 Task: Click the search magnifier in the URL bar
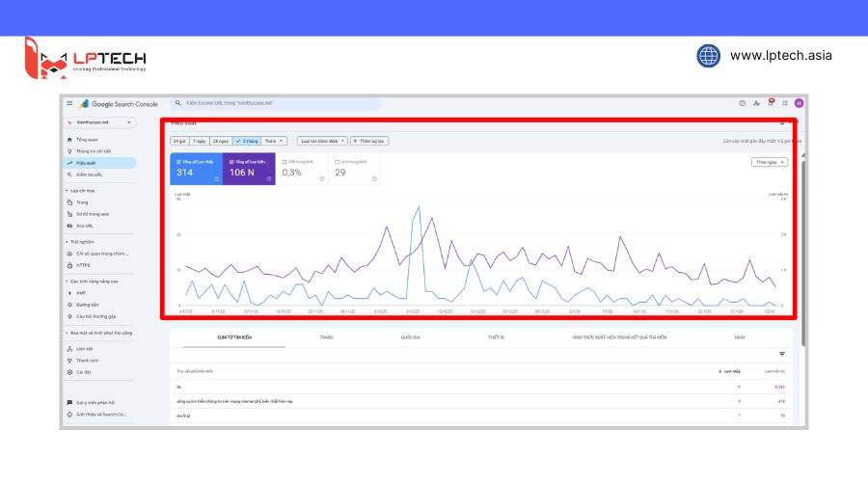pyautogui.click(x=177, y=103)
